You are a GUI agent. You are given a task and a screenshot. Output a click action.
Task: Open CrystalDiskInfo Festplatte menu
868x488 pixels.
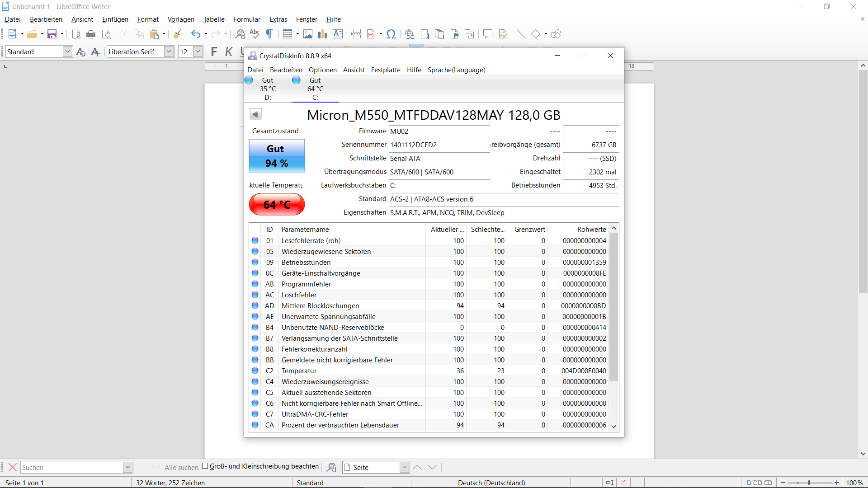(386, 70)
